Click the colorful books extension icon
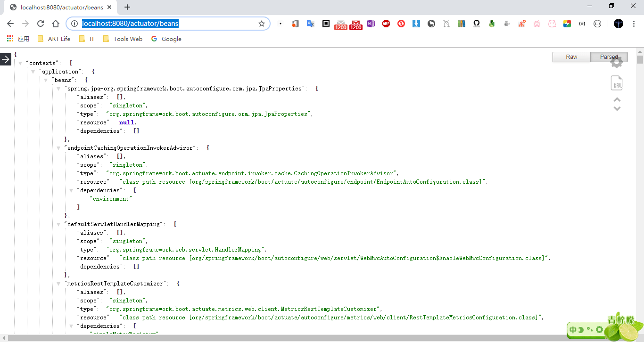The height and width of the screenshot is (342, 644). click(x=462, y=24)
